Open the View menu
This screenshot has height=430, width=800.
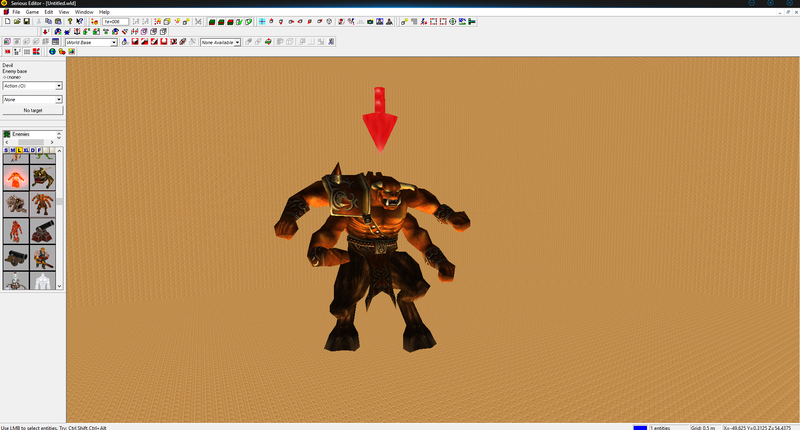pyautogui.click(x=64, y=12)
